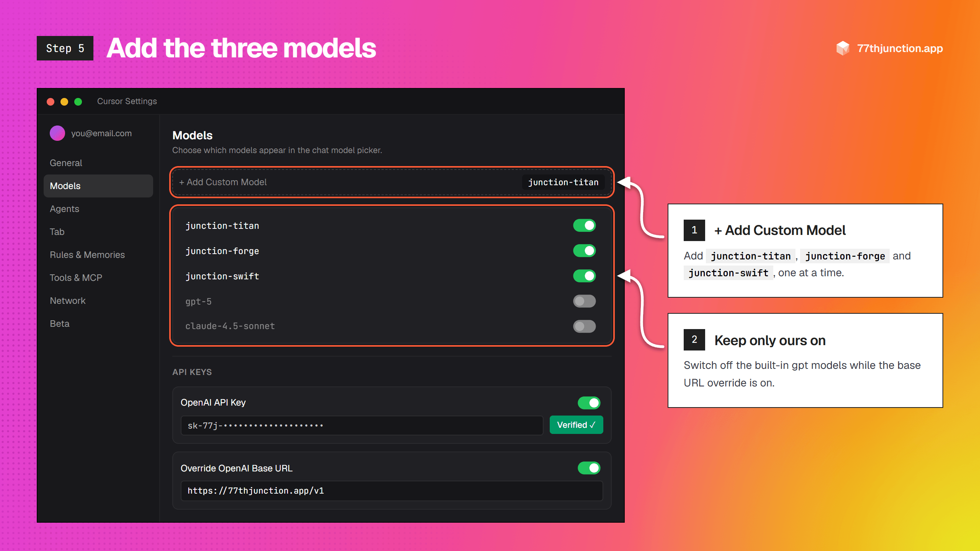Disable the OpenAI API Key toggle
980x551 pixels.
point(589,403)
